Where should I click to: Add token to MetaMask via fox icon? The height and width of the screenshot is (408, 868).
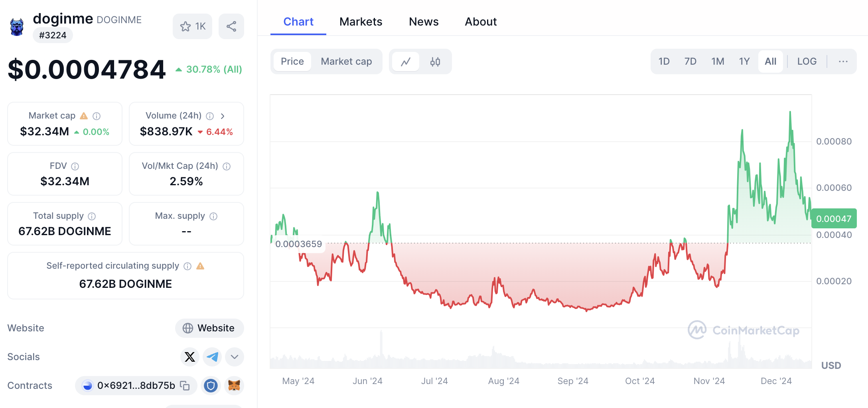(x=234, y=386)
